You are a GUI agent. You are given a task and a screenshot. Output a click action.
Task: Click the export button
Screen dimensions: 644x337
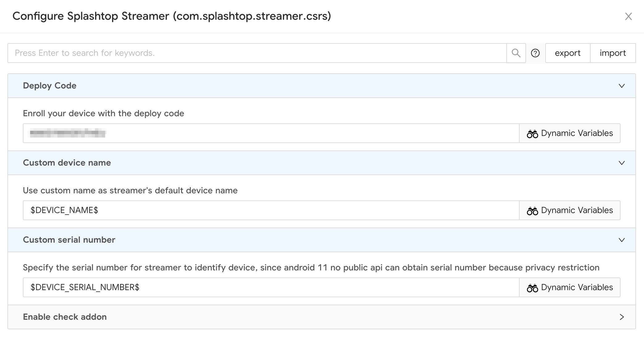[x=568, y=53]
